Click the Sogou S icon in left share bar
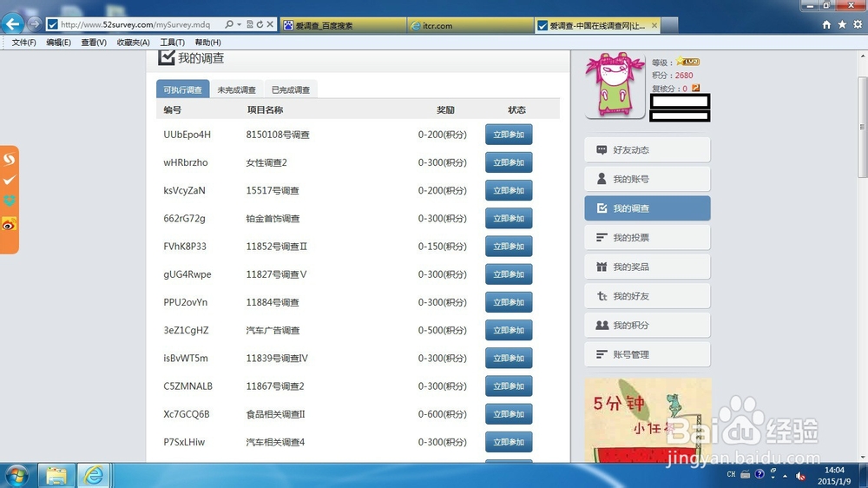This screenshot has width=868, height=488. 10,160
